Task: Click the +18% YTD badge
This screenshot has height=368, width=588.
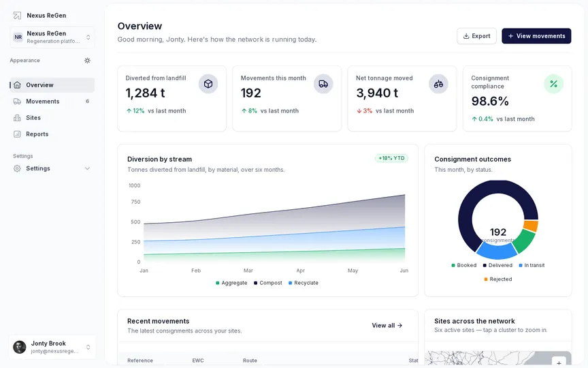Action: point(391,158)
